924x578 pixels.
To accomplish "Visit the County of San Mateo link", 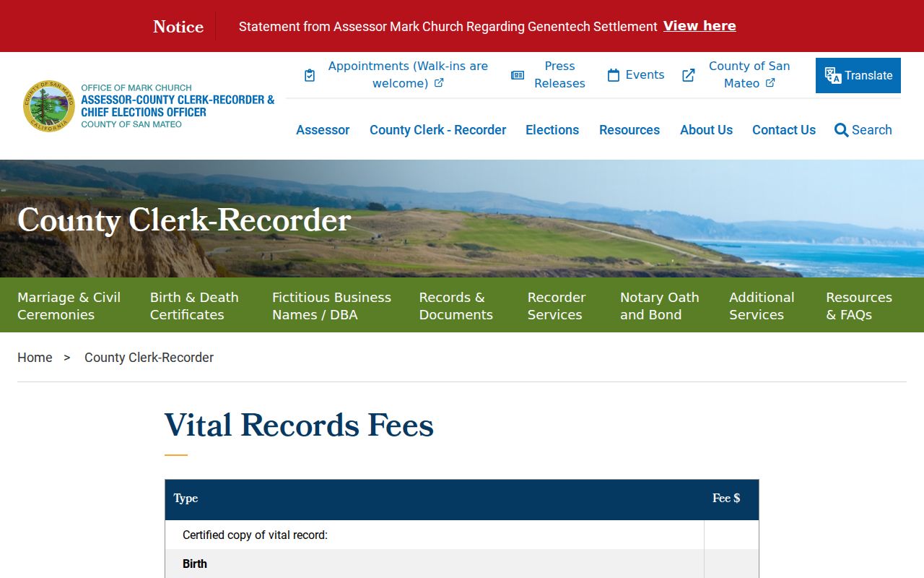I will pos(749,74).
